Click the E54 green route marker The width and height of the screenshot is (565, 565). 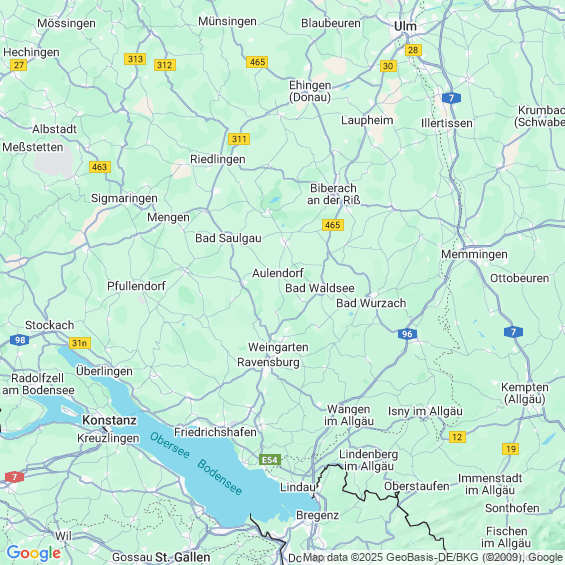[270, 460]
